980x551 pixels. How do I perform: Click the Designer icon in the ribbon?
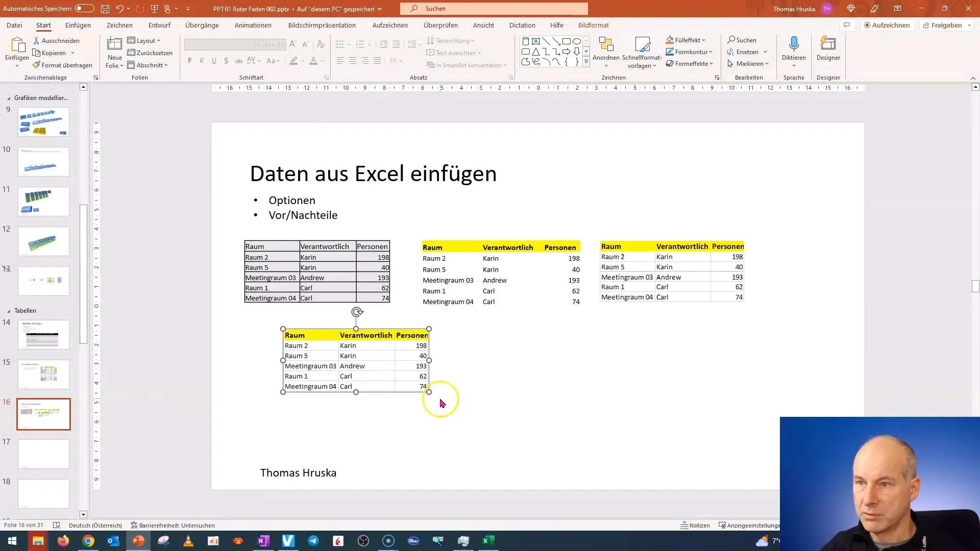point(828,50)
